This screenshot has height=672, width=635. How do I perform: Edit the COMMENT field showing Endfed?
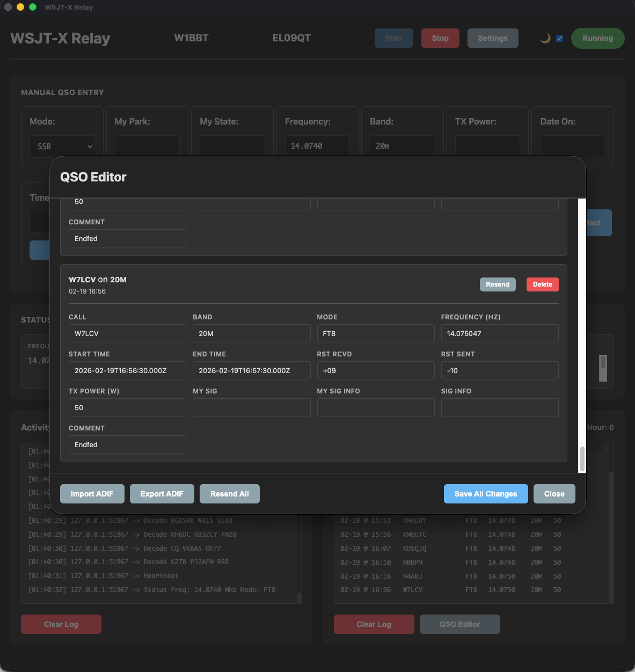pos(127,444)
